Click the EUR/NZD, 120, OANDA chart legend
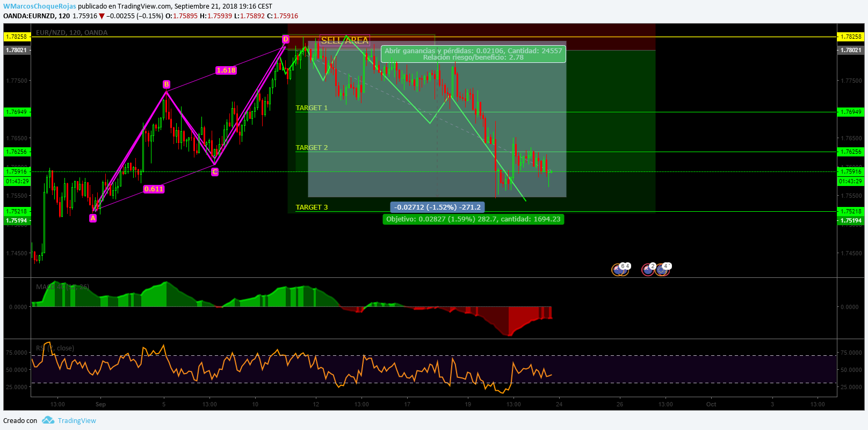This screenshot has height=430, width=868. click(x=71, y=33)
